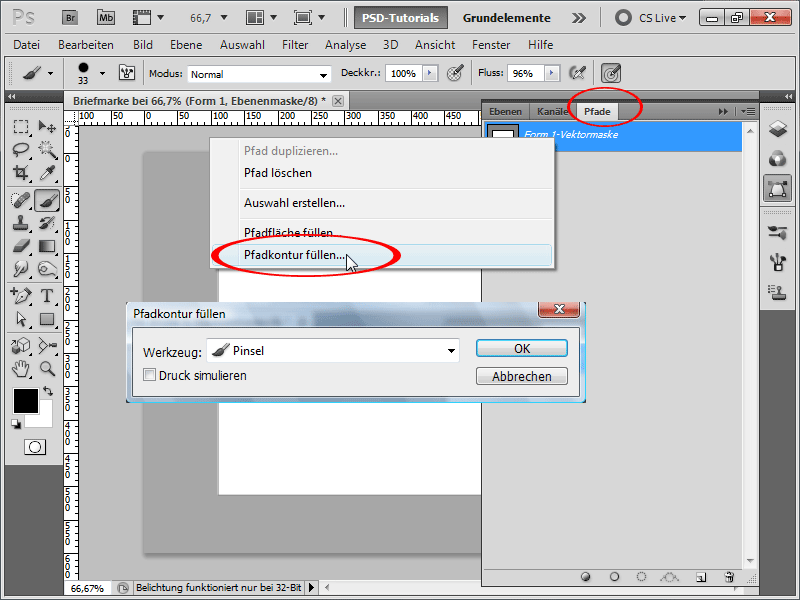This screenshot has height=600, width=800.
Task: Toggle airbrush mode next to Fluss
Action: pos(577,73)
